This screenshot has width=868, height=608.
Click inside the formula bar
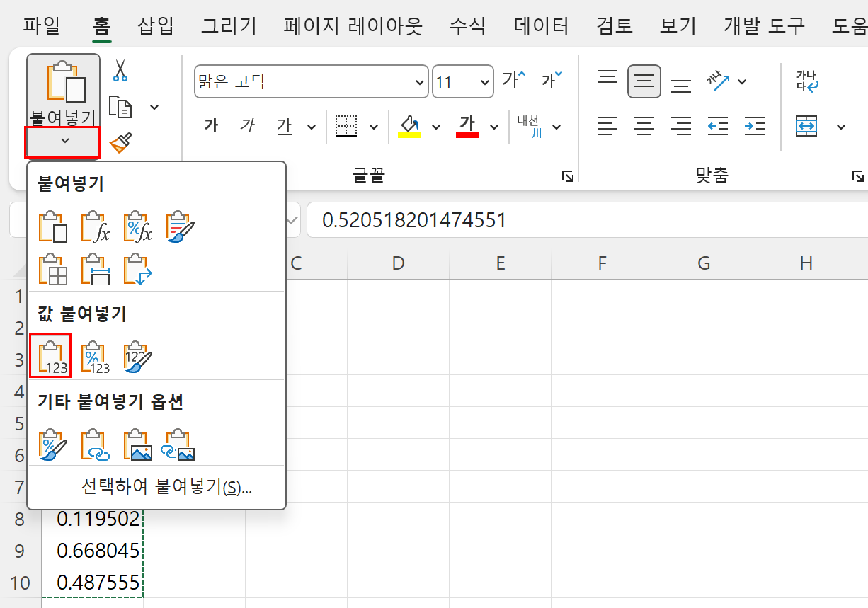point(496,220)
